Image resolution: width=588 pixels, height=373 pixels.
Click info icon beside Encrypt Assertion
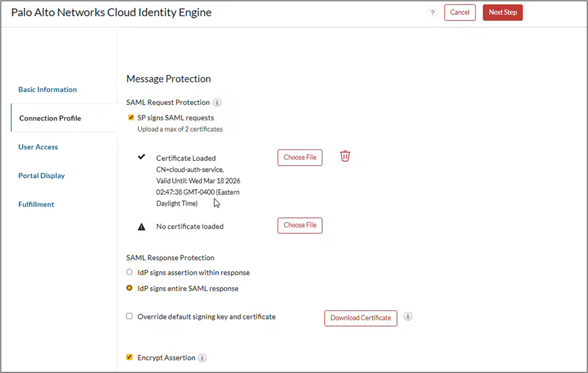202,358
